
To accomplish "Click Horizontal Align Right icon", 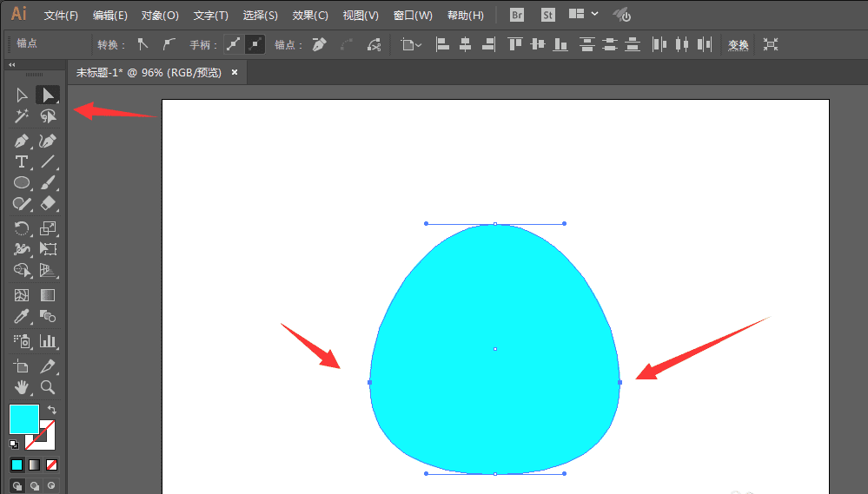I will pos(488,44).
